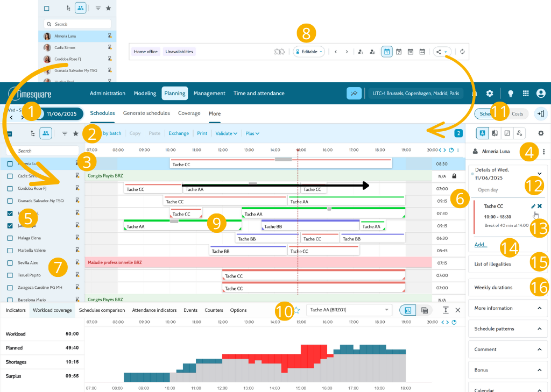Click the employee Search field
Viewport: 551px width, 392px height.
(43, 151)
